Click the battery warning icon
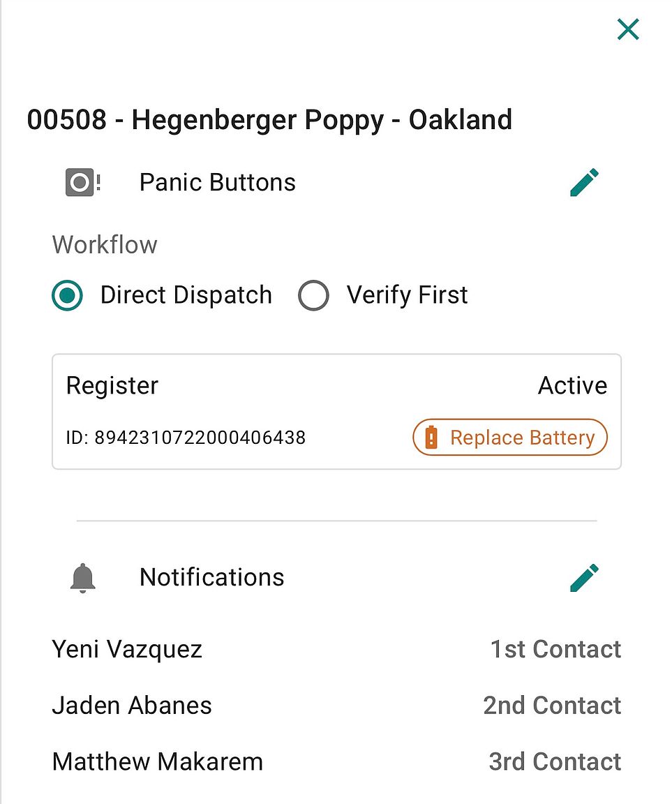 431,438
